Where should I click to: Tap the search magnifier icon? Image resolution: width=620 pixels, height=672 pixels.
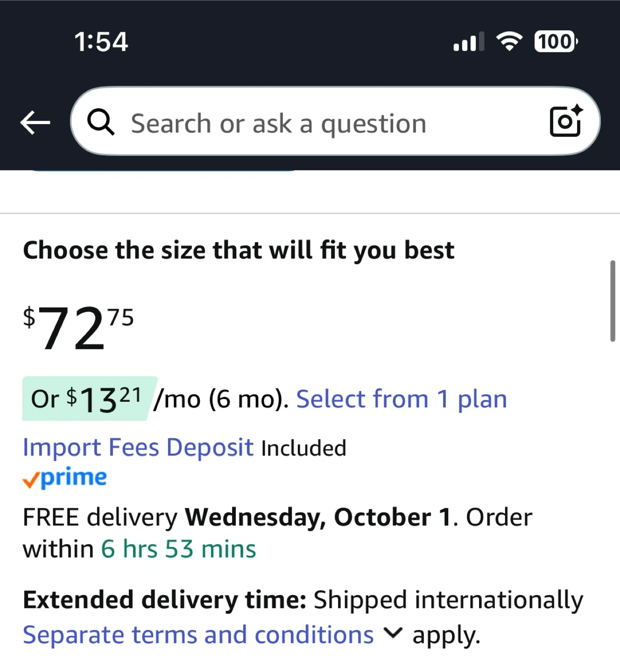point(101,122)
